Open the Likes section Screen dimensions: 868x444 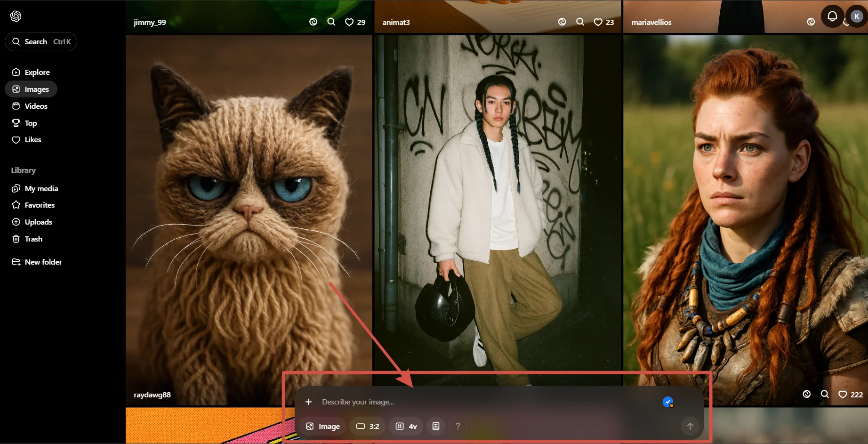(27, 140)
